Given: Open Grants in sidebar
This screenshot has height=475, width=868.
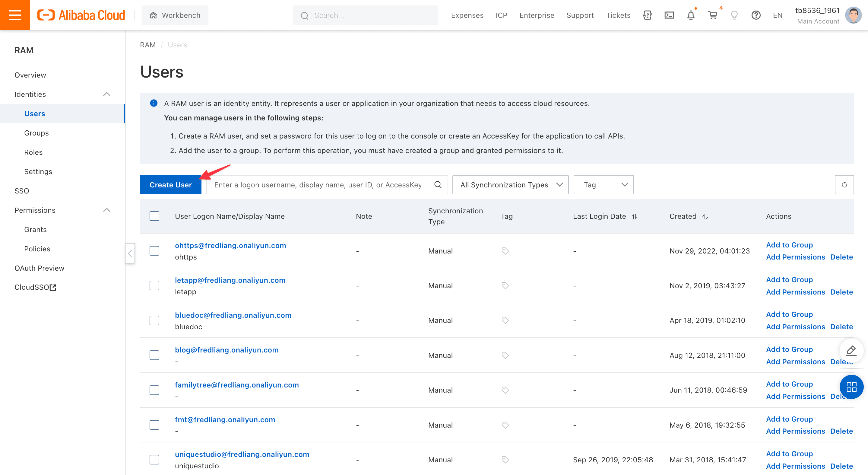Looking at the screenshot, I should pos(35,230).
